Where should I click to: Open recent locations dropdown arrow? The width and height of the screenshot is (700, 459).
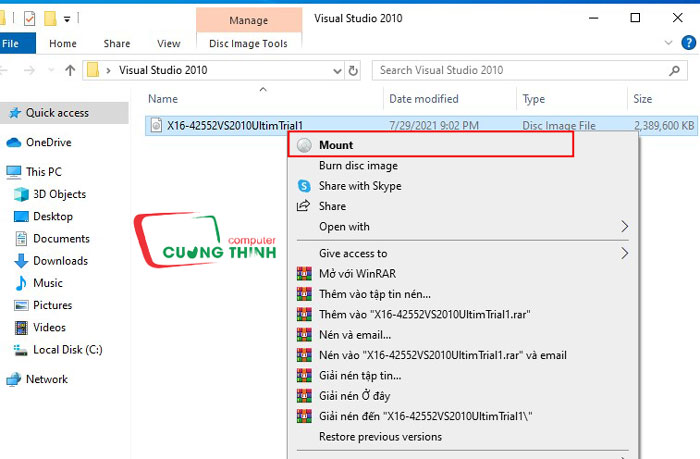(x=51, y=70)
